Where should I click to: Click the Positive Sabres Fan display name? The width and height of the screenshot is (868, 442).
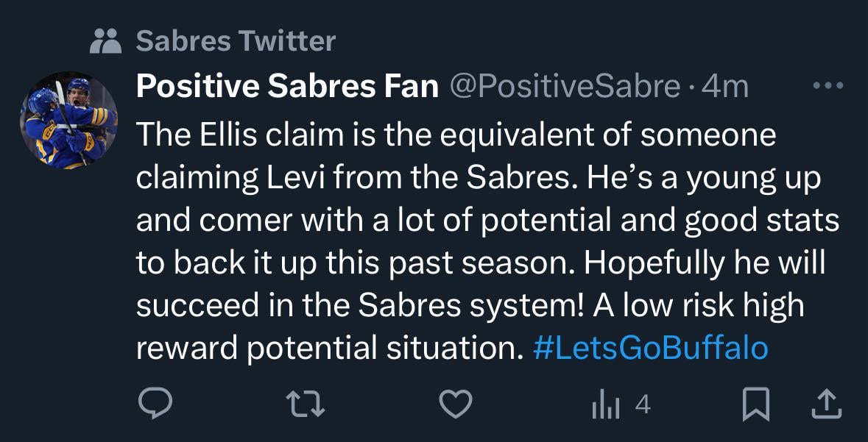coord(287,88)
